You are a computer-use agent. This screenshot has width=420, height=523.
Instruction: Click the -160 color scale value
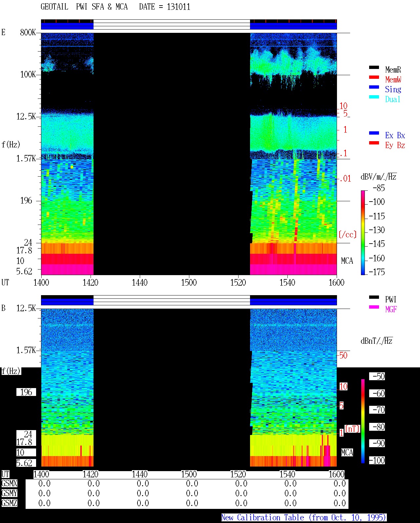pyautogui.click(x=377, y=258)
